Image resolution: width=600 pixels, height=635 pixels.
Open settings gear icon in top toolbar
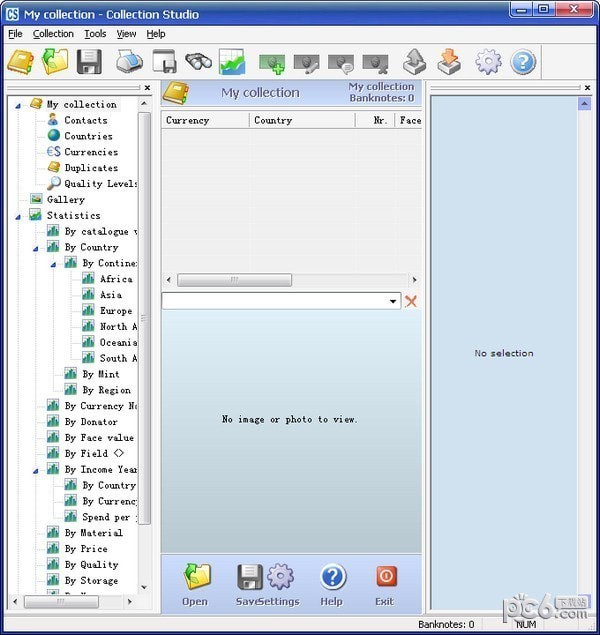(x=488, y=62)
